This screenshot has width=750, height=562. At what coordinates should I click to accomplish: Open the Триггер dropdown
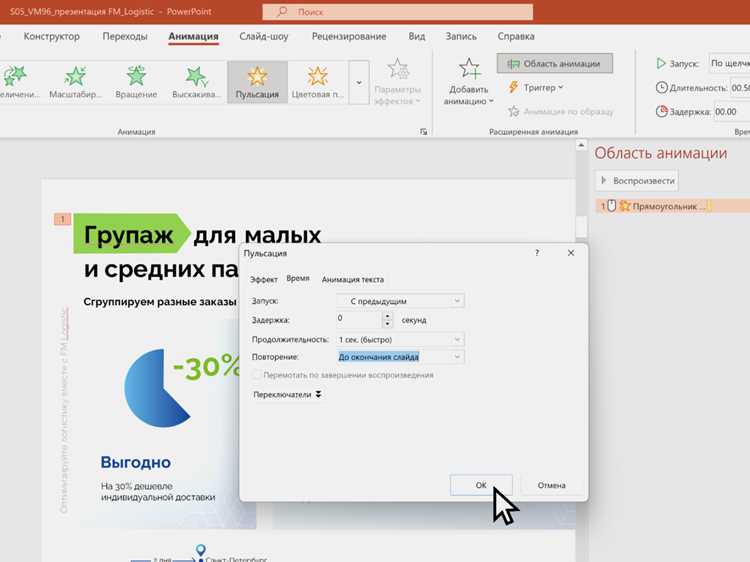[x=536, y=88]
